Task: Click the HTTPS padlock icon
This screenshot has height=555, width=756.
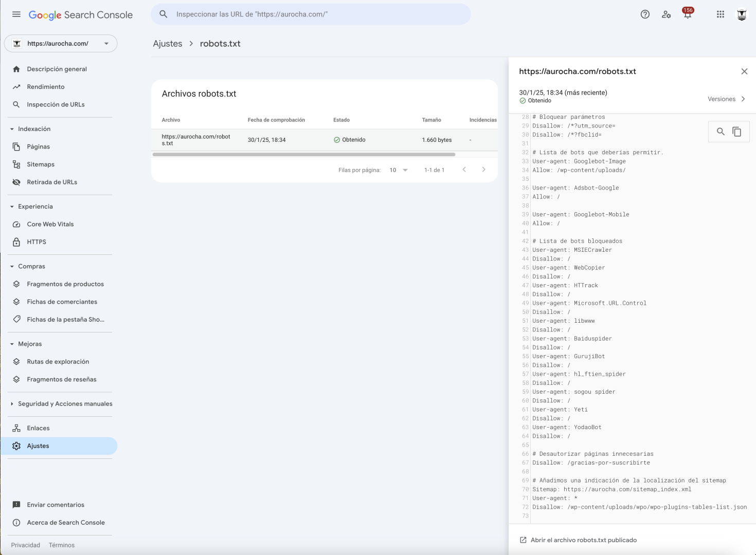Action: click(x=16, y=242)
